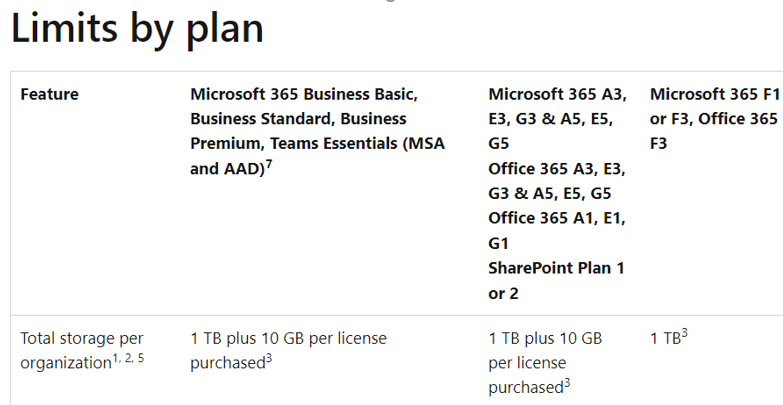Image resolution: width=783 pixels, height=405 pixels.
Task: Select the "Office 365 A3, E3" header line
Action: 557,169
